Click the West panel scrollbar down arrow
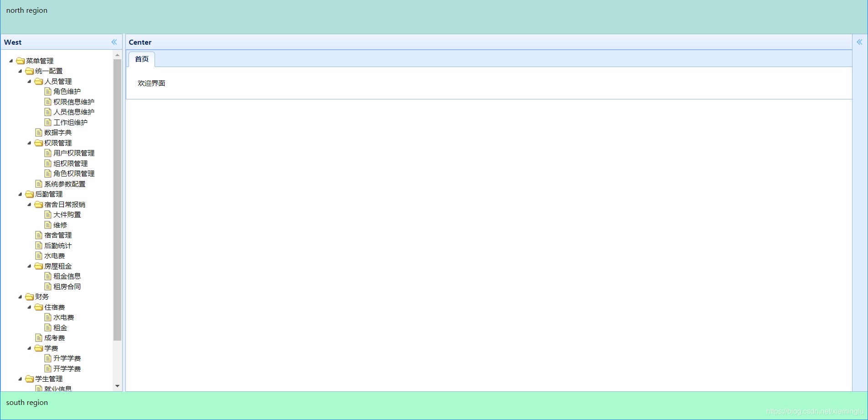Screen dimensions: 868x420 pyautogui.click(x=117, y=386)
